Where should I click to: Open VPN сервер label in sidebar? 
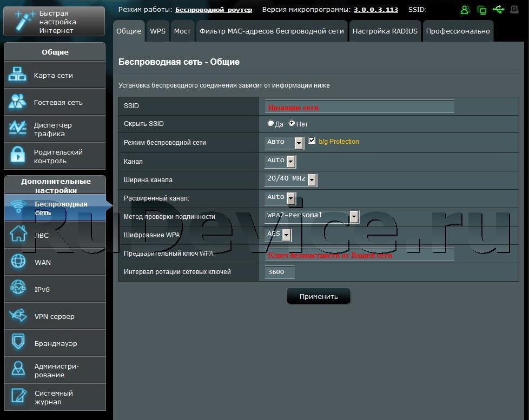(x=55, y=316)
